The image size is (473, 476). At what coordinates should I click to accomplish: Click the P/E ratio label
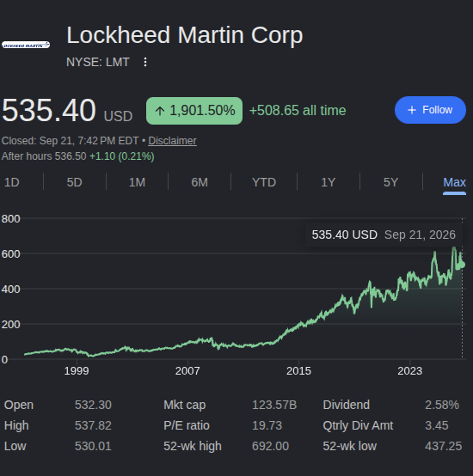click(x=187, y=425)
